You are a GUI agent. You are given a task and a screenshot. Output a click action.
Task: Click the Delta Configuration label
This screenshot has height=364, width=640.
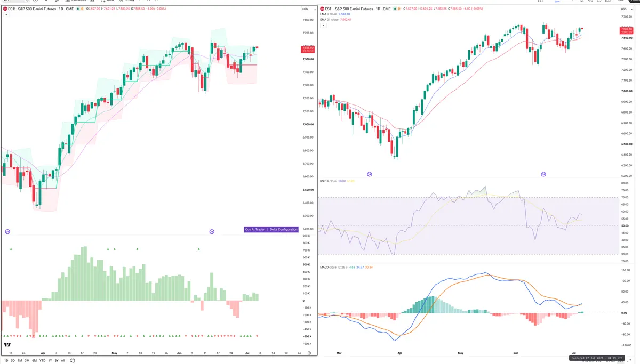(283, 229)
